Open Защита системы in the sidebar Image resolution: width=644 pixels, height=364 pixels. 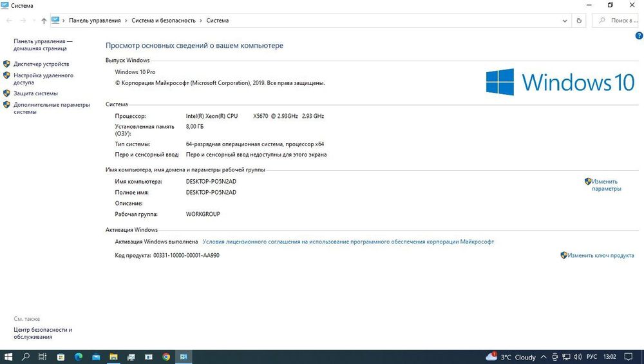(35, 93)
